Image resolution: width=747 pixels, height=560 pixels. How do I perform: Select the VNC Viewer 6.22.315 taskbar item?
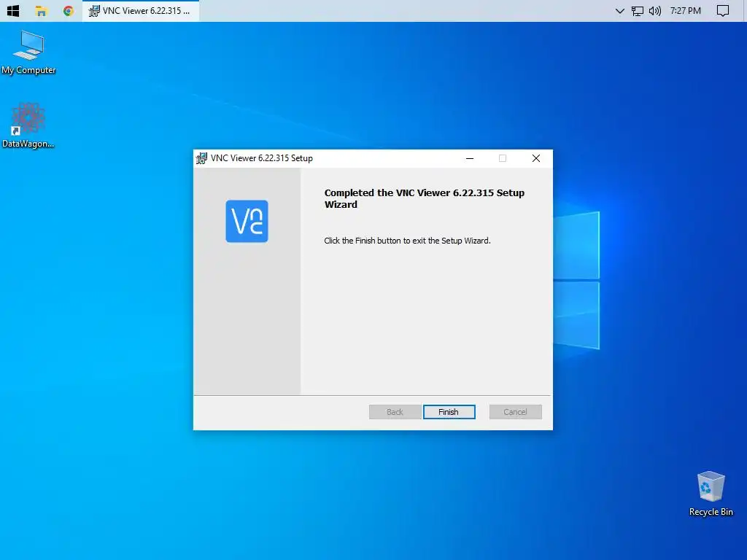[141, 10]
